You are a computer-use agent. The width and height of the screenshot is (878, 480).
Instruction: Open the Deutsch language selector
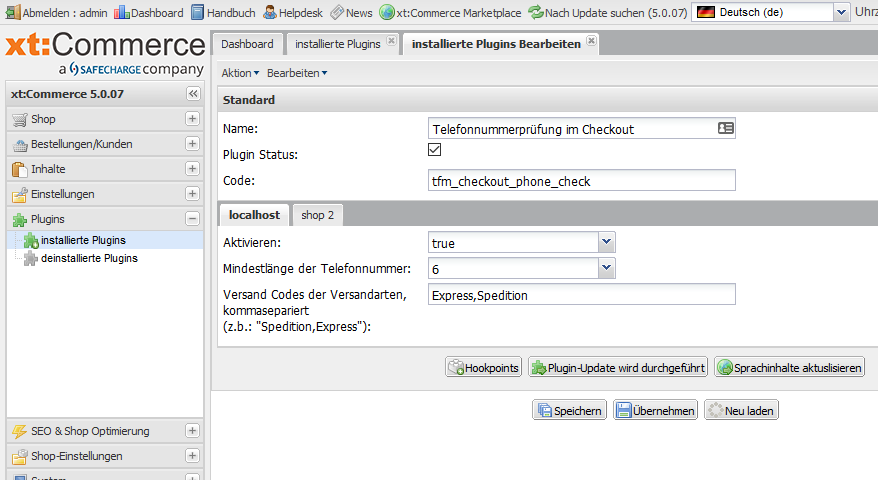pos(840,12)
